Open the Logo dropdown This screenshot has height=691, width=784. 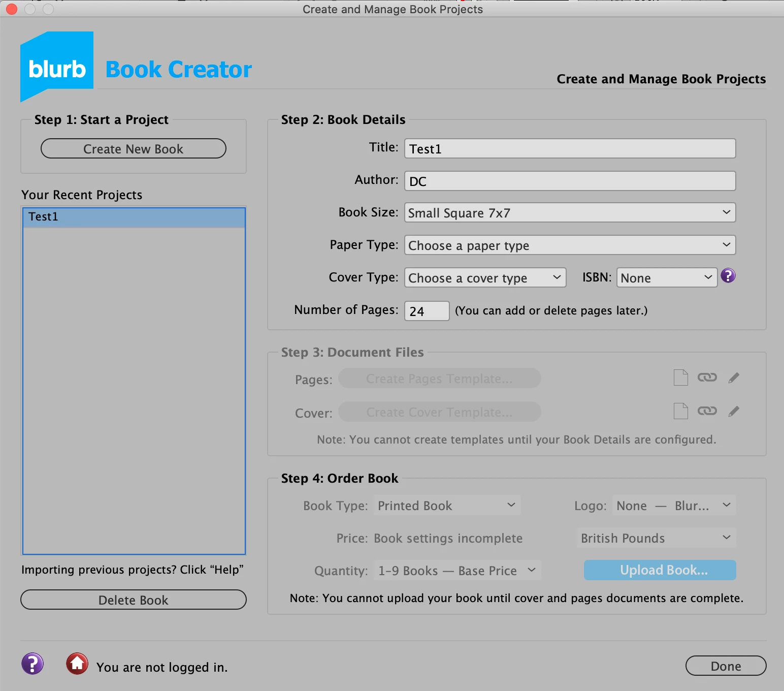click(x=674, y=506)
